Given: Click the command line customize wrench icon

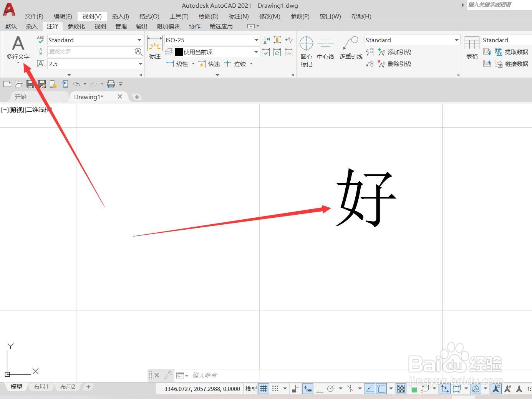Looking at the screenshot, I should (168, 375).
